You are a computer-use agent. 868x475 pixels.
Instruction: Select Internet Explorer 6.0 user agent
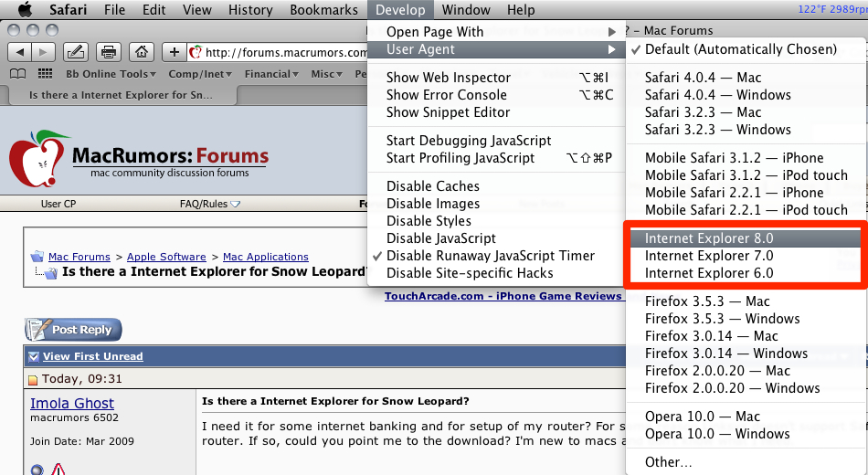746,273
